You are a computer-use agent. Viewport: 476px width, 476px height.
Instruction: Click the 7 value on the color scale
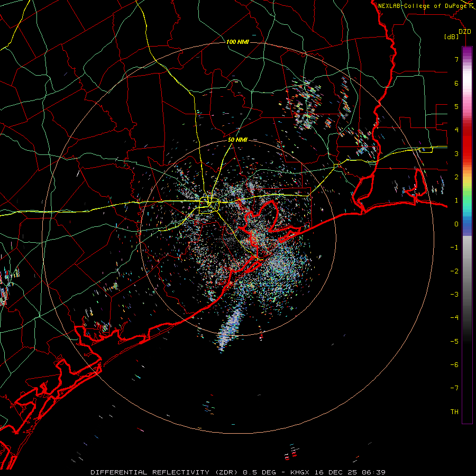pyautogui.click(x=456, y=59)
